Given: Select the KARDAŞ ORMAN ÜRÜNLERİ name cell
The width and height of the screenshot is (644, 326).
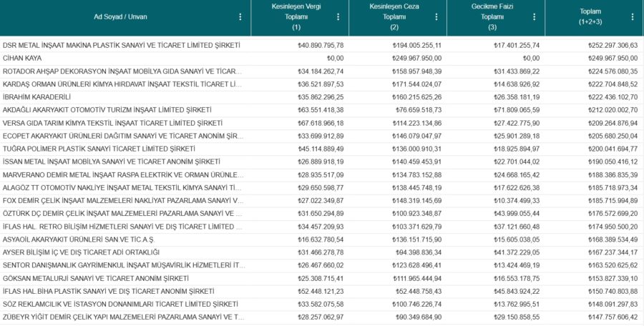Looking at the screenshot, I should point(122,84).
